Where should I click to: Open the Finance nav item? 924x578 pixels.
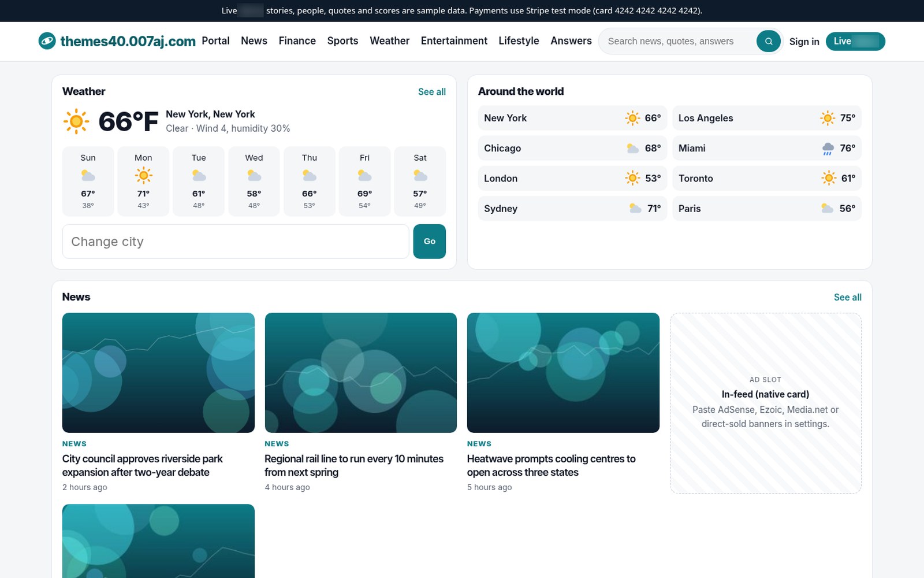tap(297, 41)
